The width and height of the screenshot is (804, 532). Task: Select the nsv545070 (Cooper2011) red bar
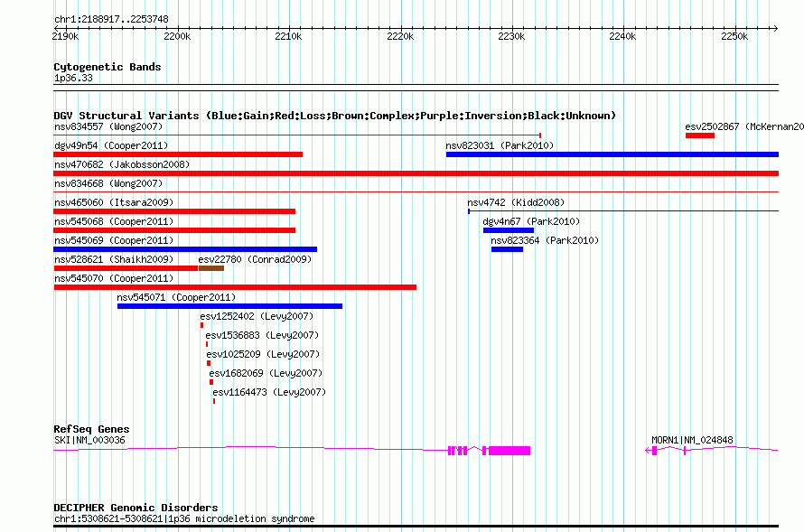(x=235, y=287)
